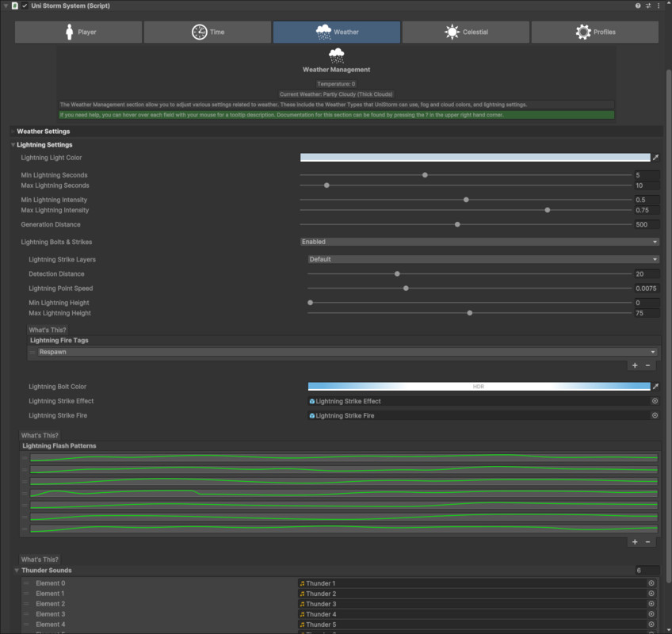Image resolution: width=672 pixels, height=634 pixels.
Task: Open object picker for Lightning Strike Effect
Action: (x=655, y=401)
